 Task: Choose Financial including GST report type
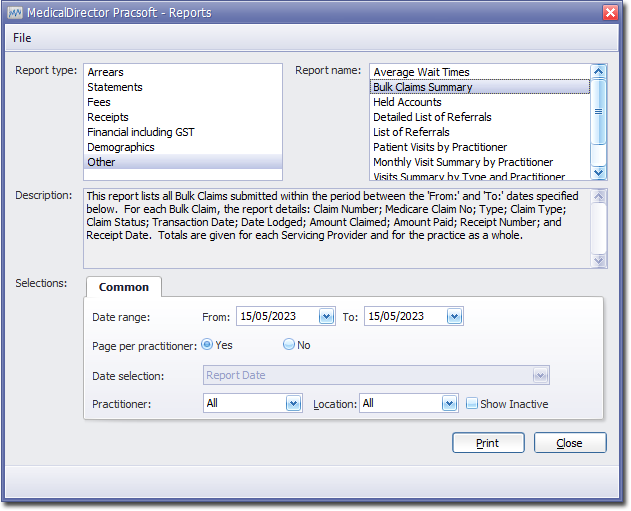(x=141, y=132)
